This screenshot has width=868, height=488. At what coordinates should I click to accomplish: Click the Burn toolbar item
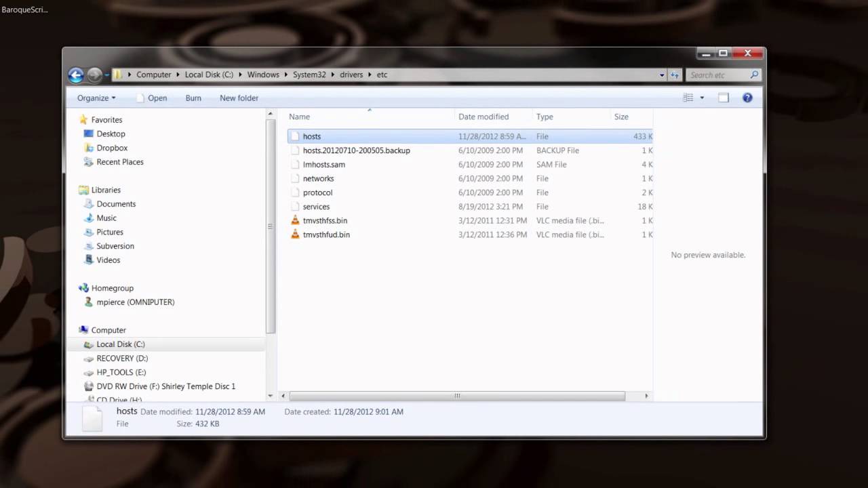pyautogui.click(x=193, y=98)
